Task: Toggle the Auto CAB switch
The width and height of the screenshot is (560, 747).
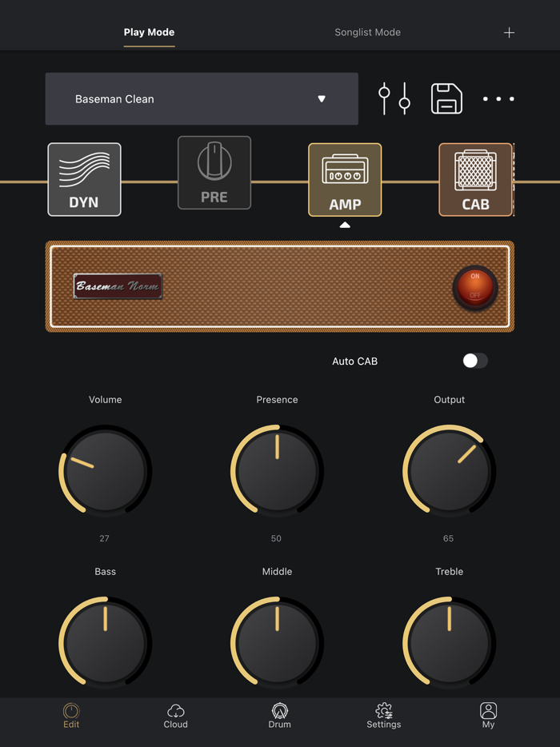Action: [x=475, y=361]
